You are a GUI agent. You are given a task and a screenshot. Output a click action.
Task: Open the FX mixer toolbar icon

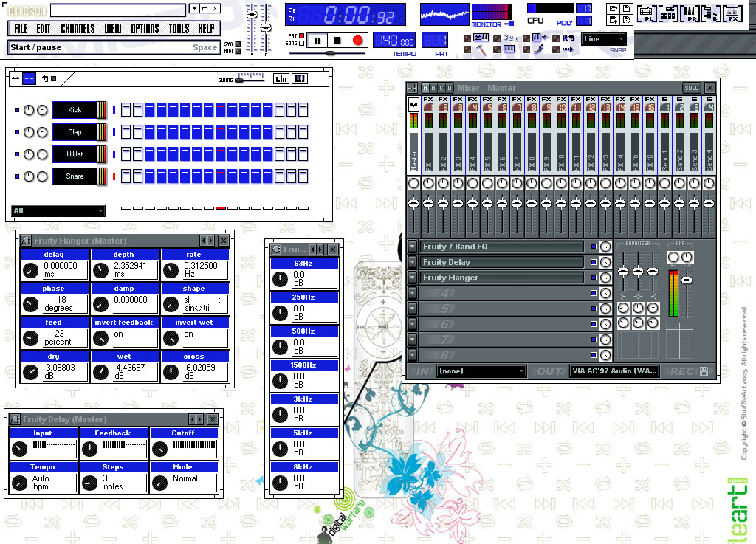pyautogui.click(x=731, y=13)
